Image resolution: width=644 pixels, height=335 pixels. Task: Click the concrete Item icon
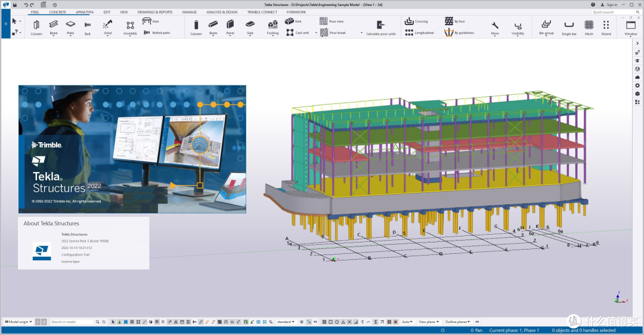point(290,21)
